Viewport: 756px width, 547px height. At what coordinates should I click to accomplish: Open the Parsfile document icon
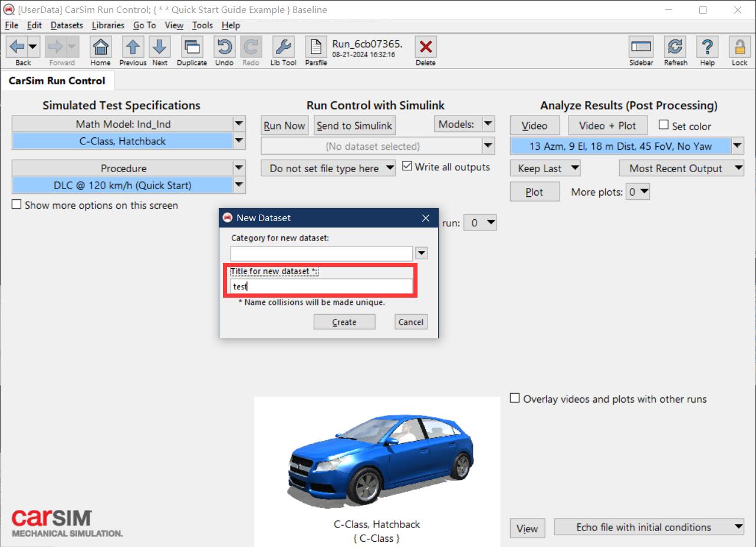pyautogui.click(x=316, y=47)
